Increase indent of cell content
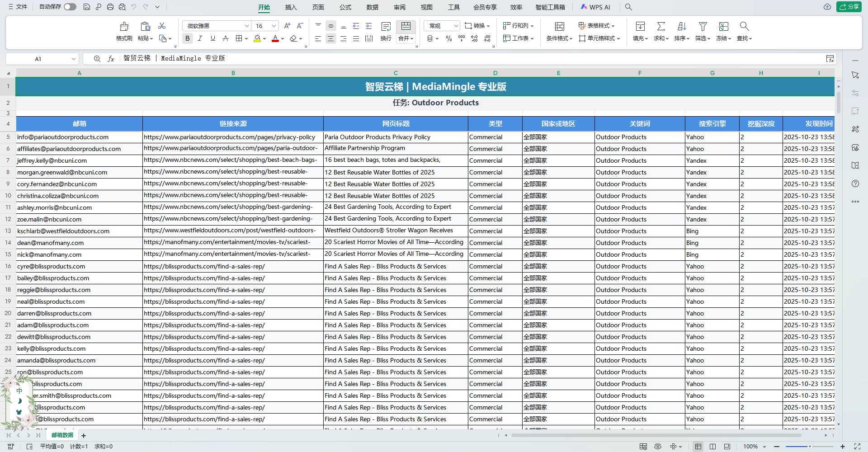The image size is (868, 452). (x=369, y=26)
